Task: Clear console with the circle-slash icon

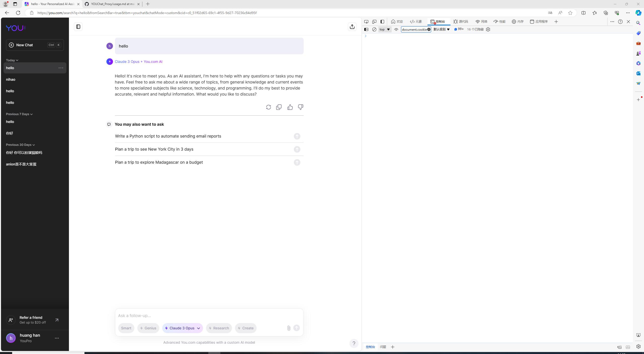Action: click(374, 29)
